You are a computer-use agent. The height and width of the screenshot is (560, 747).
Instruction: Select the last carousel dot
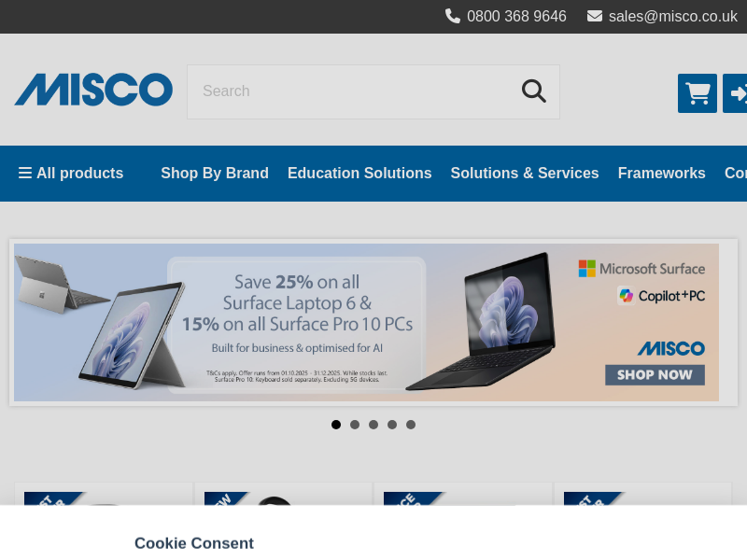(411, 425)
